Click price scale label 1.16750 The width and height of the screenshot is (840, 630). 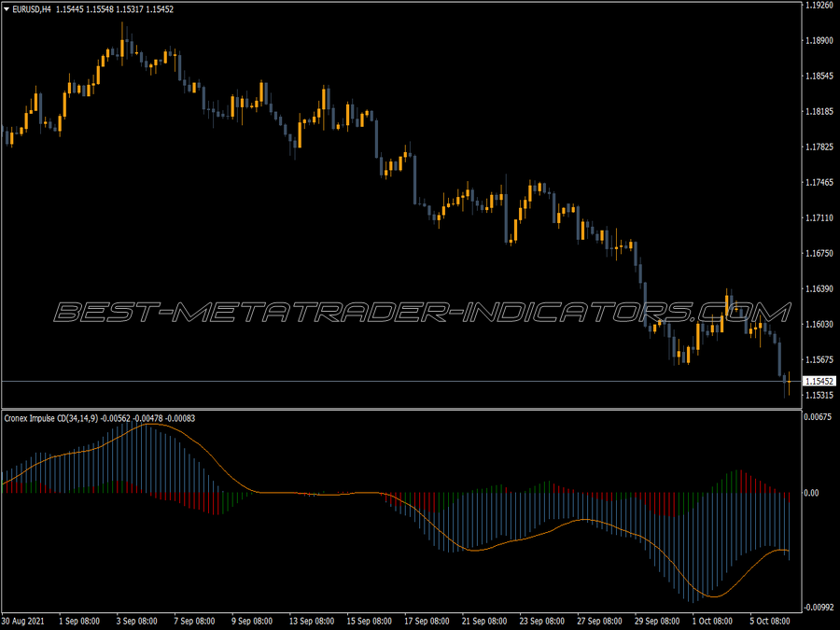coord(819,253)
